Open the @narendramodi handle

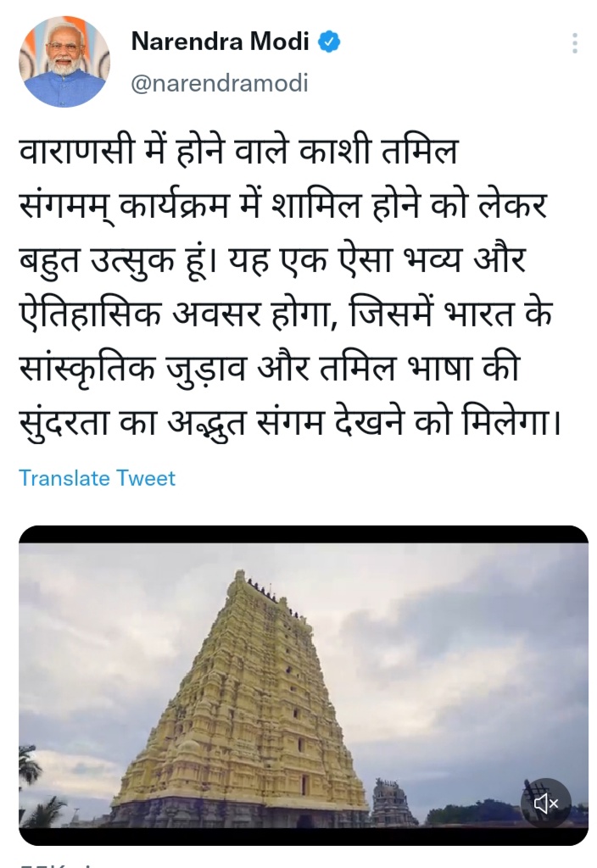(x=220, y=83)
